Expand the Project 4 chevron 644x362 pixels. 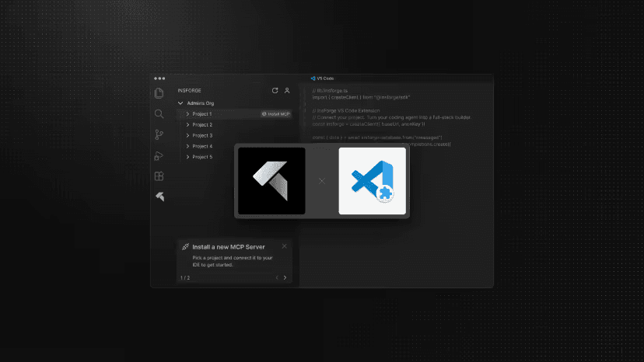click(187, 146)
